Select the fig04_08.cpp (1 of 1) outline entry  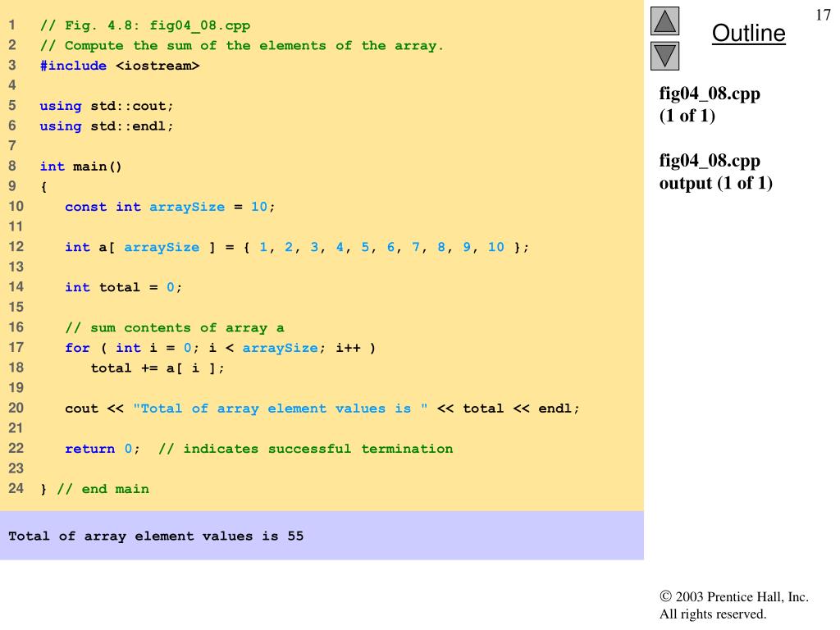pos(710,104)
